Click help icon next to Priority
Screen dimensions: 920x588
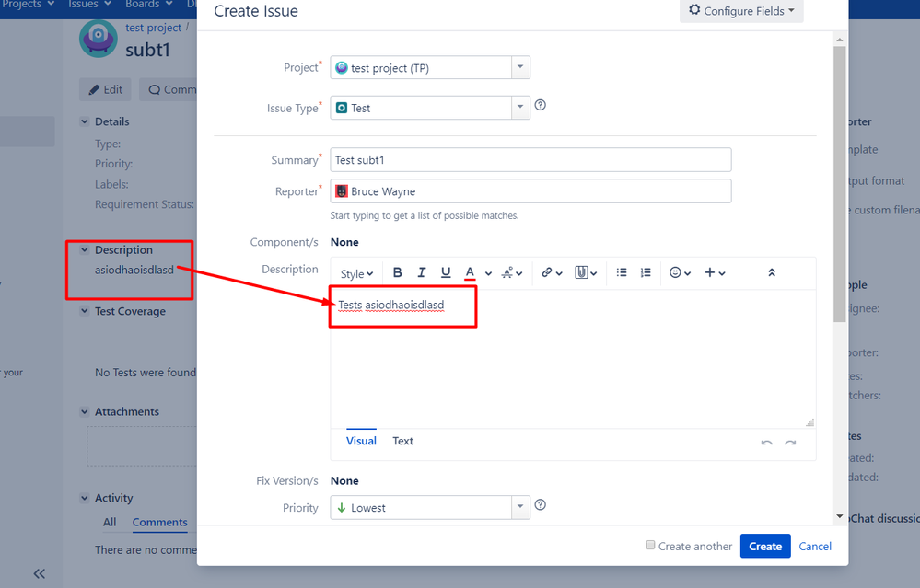click(541, 505)
